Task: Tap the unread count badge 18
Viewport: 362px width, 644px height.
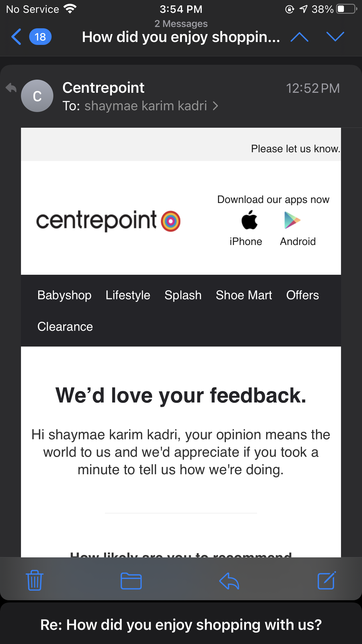Action: [x=40, y=37]
